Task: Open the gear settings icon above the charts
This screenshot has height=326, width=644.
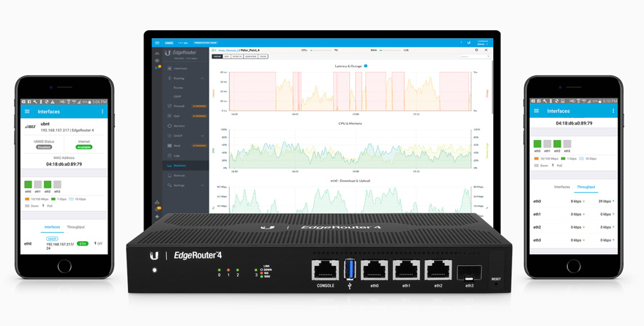Action: tap(476, 50)
